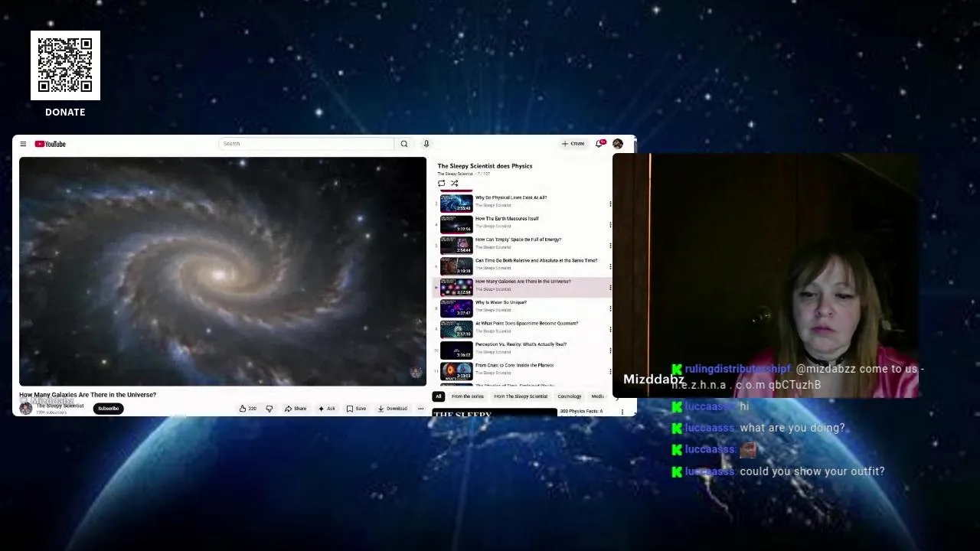Open The Sleepy Scientist channel avatar
The height and width of the screenshot is (551, 980).
(x=26, y=409)
